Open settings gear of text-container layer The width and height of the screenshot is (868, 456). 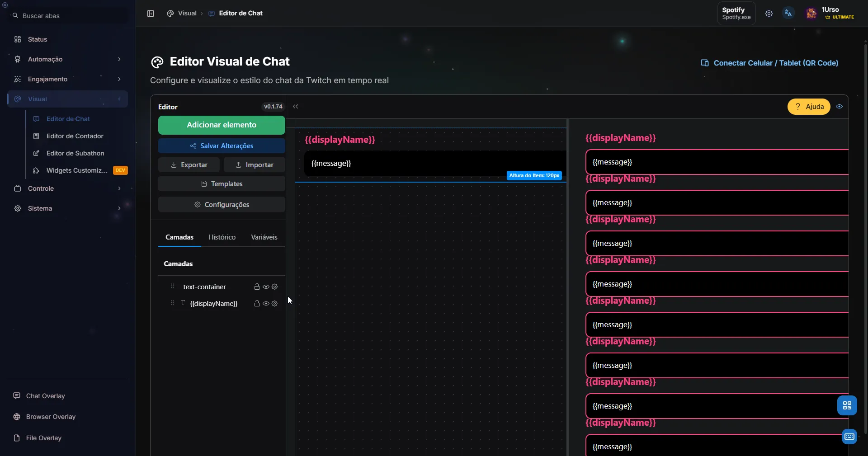275,287
